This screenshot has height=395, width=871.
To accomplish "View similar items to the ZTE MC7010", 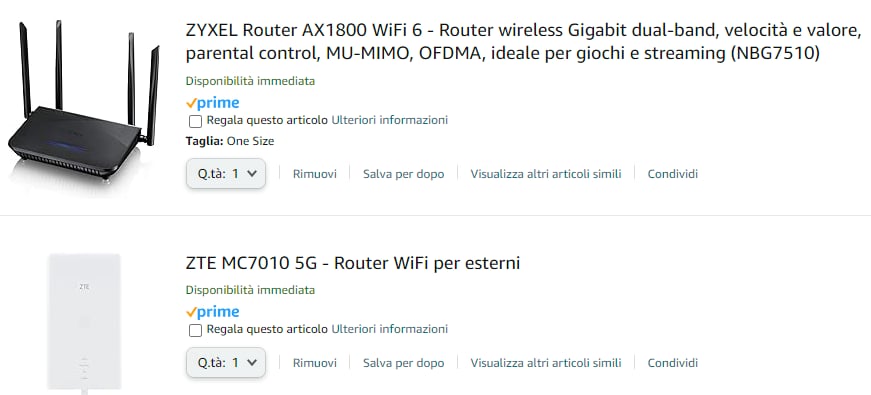I will coord(546,363).
